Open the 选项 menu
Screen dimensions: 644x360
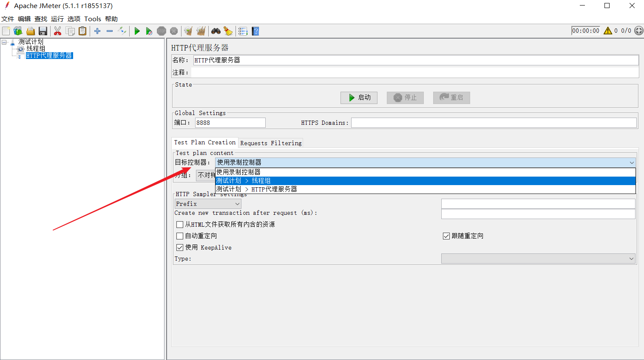click(x=74, y=19)
